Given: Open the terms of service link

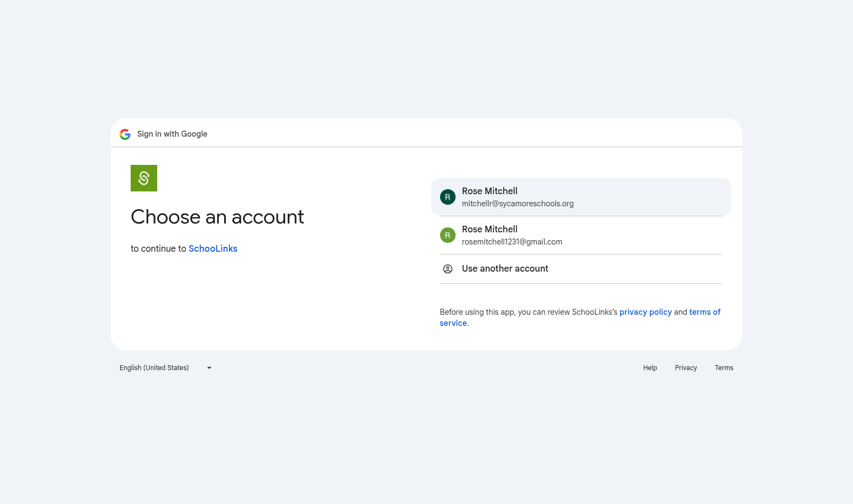Looking at the screenshot, I should click(705, 312).
